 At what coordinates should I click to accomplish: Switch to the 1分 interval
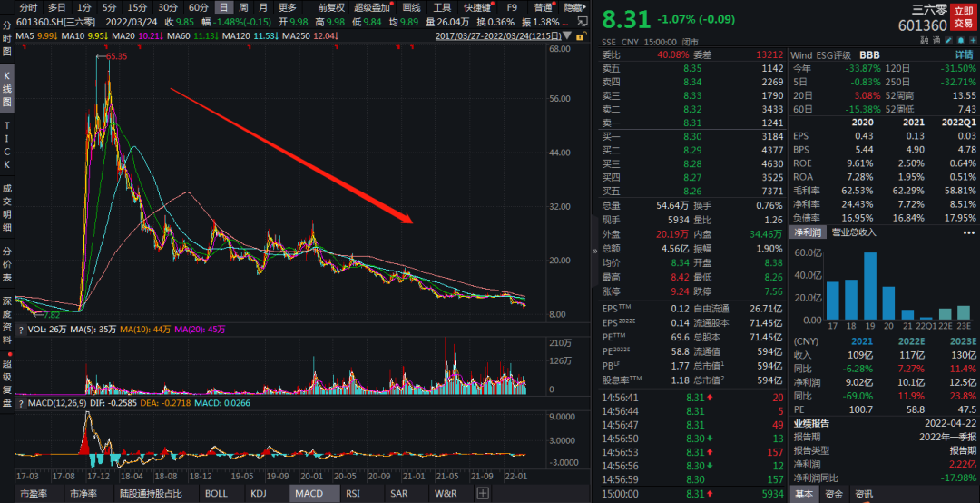[83, 8]
